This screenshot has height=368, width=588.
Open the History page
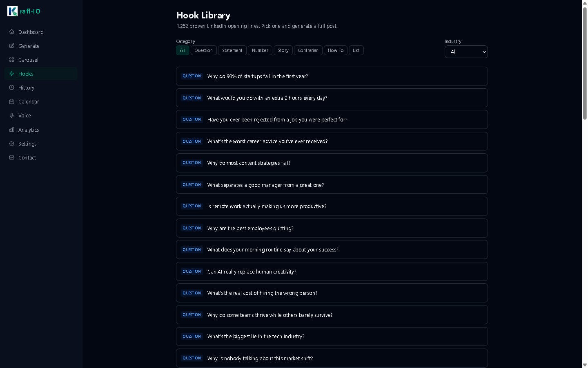click(x=41, y=88)
